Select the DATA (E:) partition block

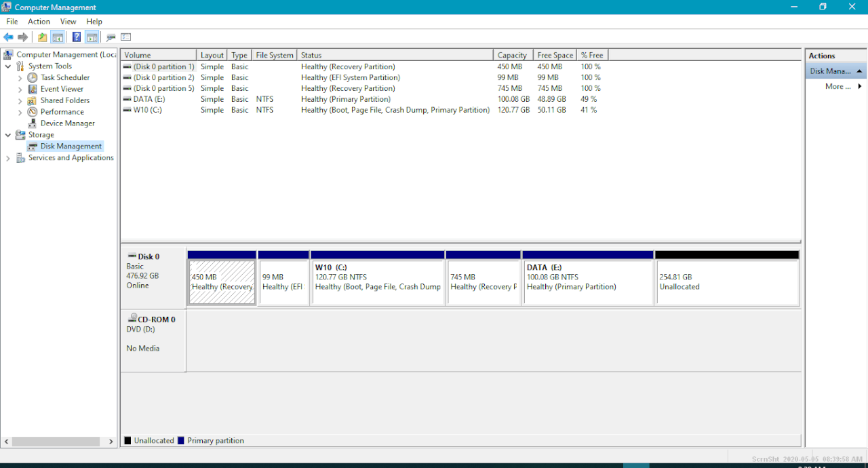click(588, 278)
